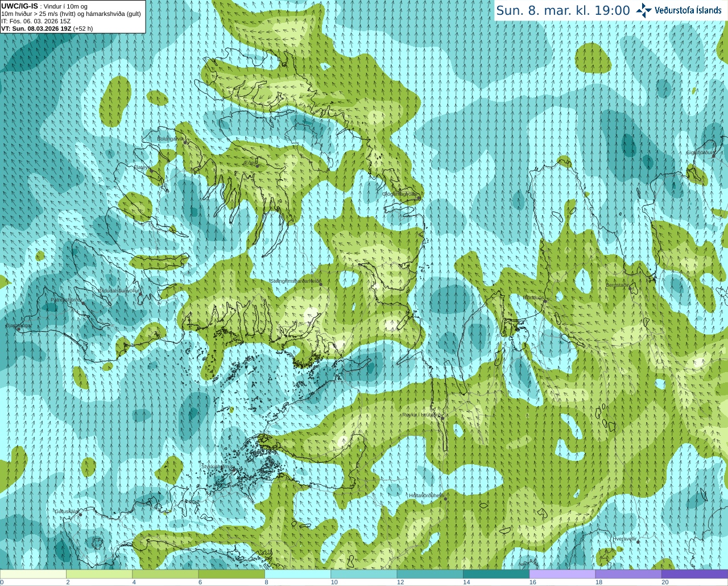Click the legend value '12'
Screen dimensions: 728x586
point(400,582)
